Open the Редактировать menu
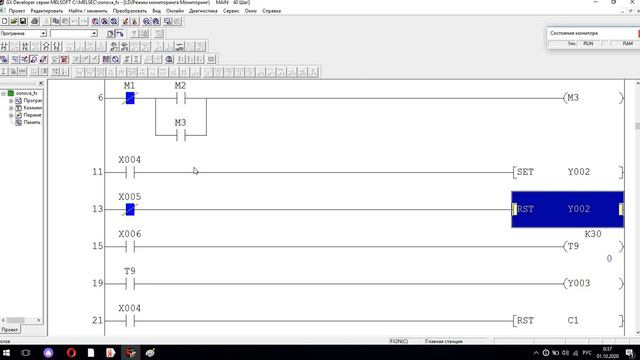Viewport: 640px width, 360px height. (x=47, y=11)
